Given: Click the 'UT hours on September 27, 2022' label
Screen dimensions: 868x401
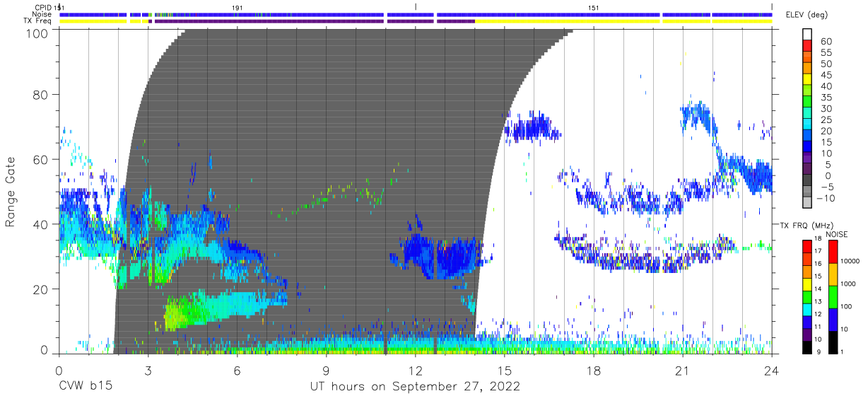Looking at the screenshot, I should pyautogui.click(x=415, y=387).
